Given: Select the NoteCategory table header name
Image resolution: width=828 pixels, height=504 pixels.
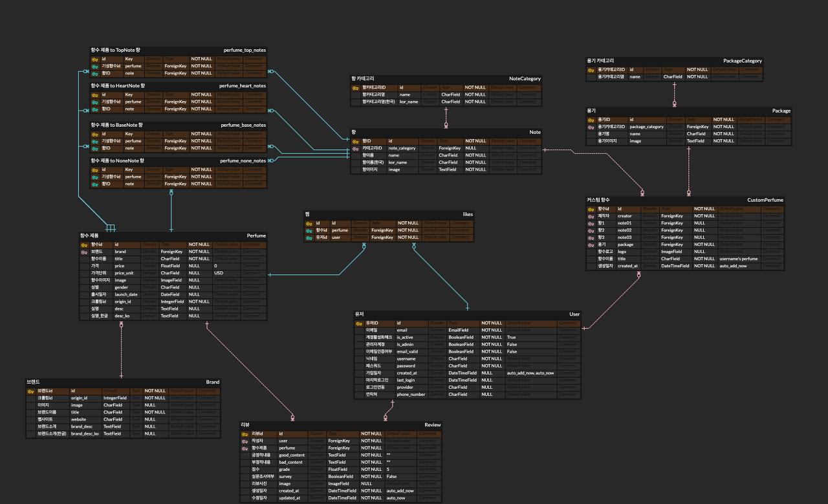Looking at the screenshot, I should click(x=525, y=78).
